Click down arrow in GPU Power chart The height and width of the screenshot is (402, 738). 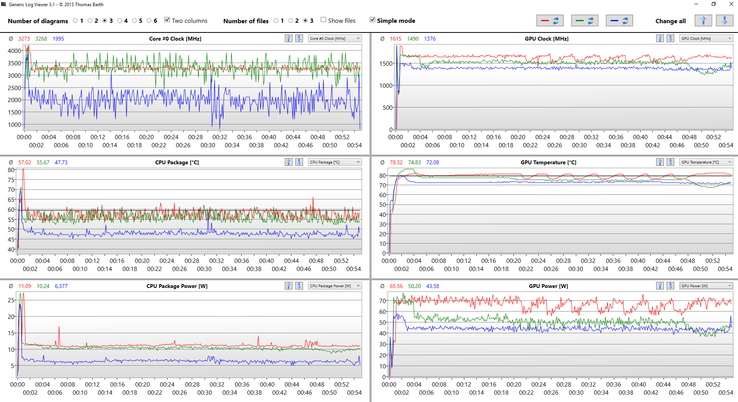coord(670,286)
